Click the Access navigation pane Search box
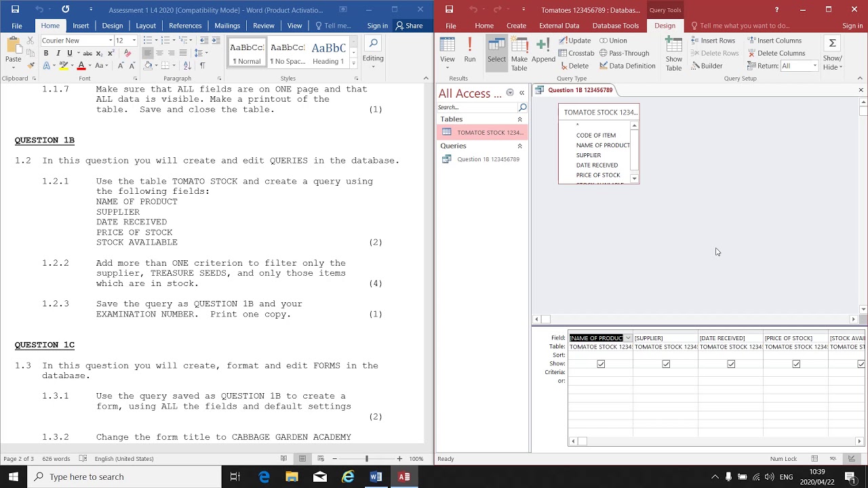This screenshot has height=488, width=868. click(477, 107)
